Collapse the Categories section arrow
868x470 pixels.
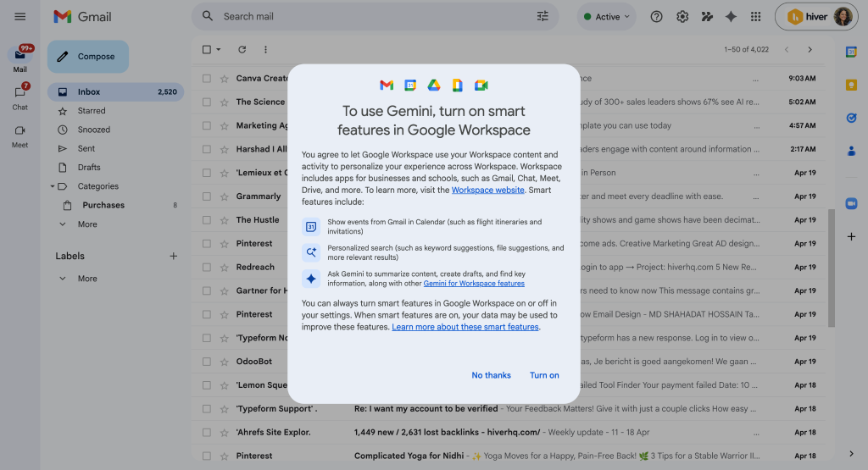pyautogui.click(x=53, y=186)
